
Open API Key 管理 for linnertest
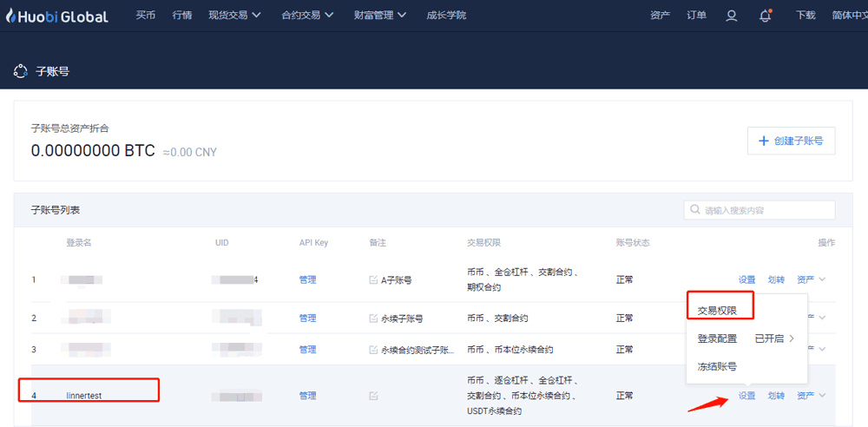click(x=308, y=396)
